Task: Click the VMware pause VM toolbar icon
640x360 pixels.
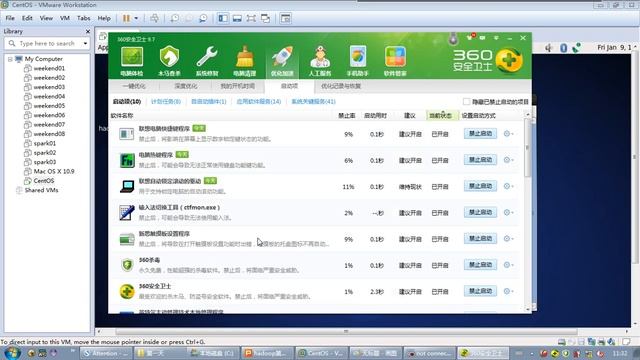Action: (x=126, y=18)
